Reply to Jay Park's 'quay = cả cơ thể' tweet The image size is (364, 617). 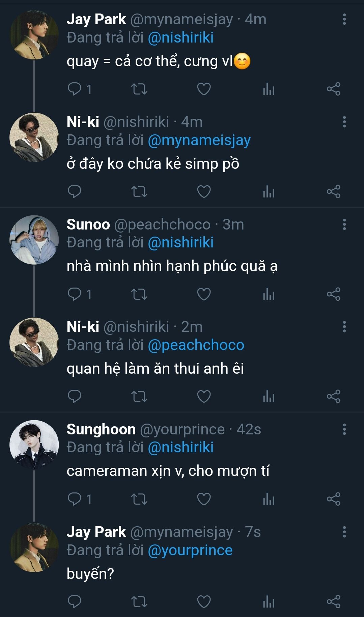[75, 89]
